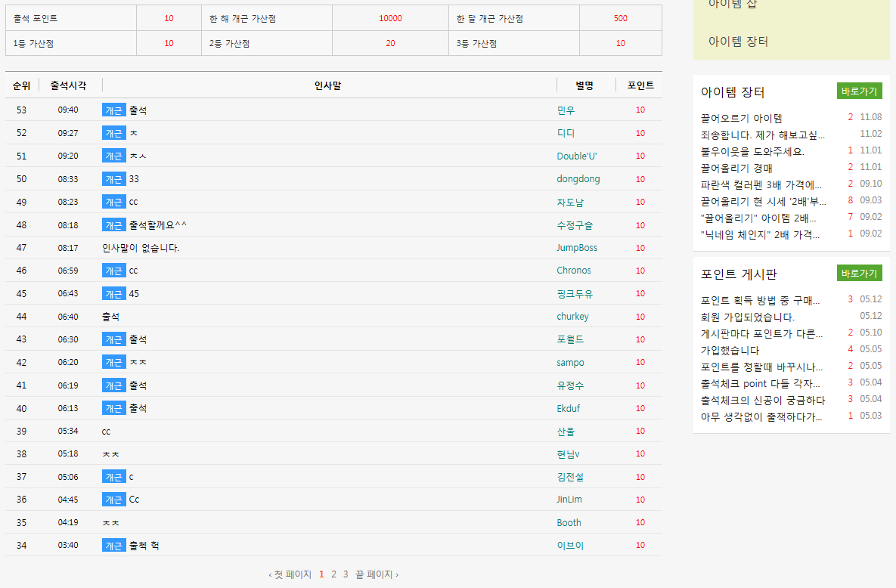Open the profile of member 포월드
Image resolution: width=896 pixels, height=588 pixels.
pyautogui.click(x=570, y=339)
